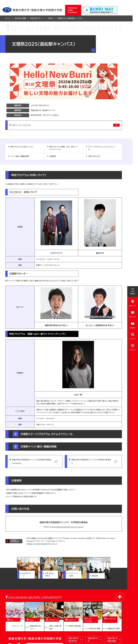Jump to 画家 山口一郎ライブペインティング anchor
The image size is (138, 644).
click(64, 148)
